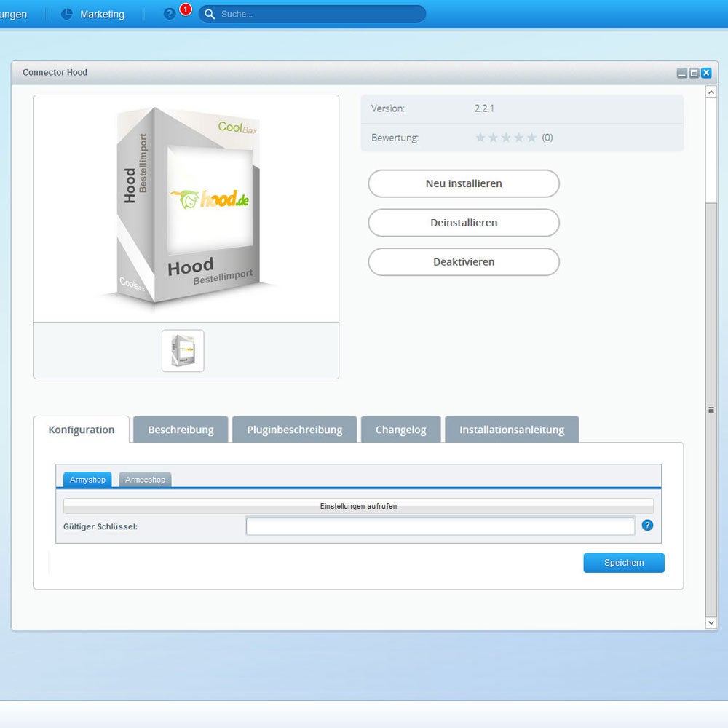Click the scrollbar down arrow
The height and width of the screenshot is (728, 728).
pos(711,622)
